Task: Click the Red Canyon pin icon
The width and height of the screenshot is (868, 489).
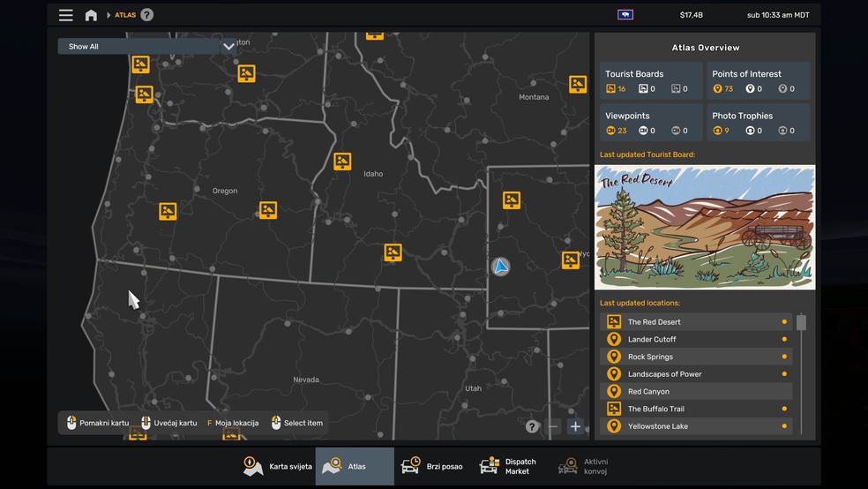Action: point(613,392)
